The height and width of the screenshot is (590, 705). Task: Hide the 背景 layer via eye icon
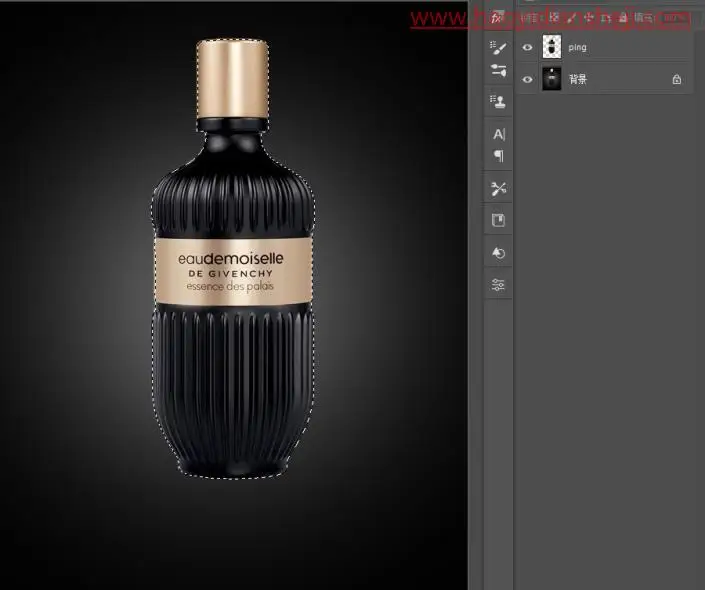[x=527, y=80]
